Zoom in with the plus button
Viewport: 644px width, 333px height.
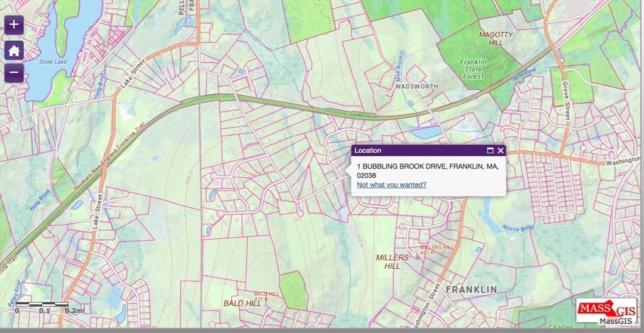(x=14, y=26)
